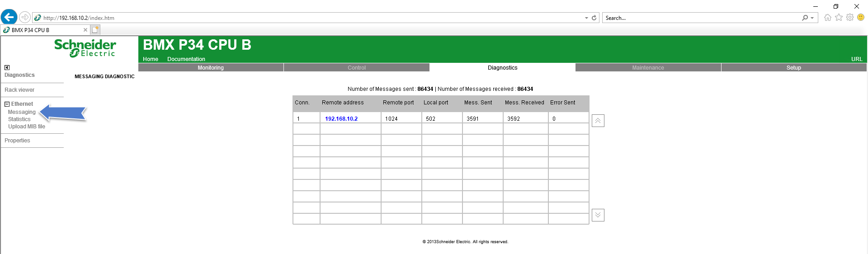
Task: Click the Conn. value 1 cell
Action: pyautogui.click(x=307, y=118)
